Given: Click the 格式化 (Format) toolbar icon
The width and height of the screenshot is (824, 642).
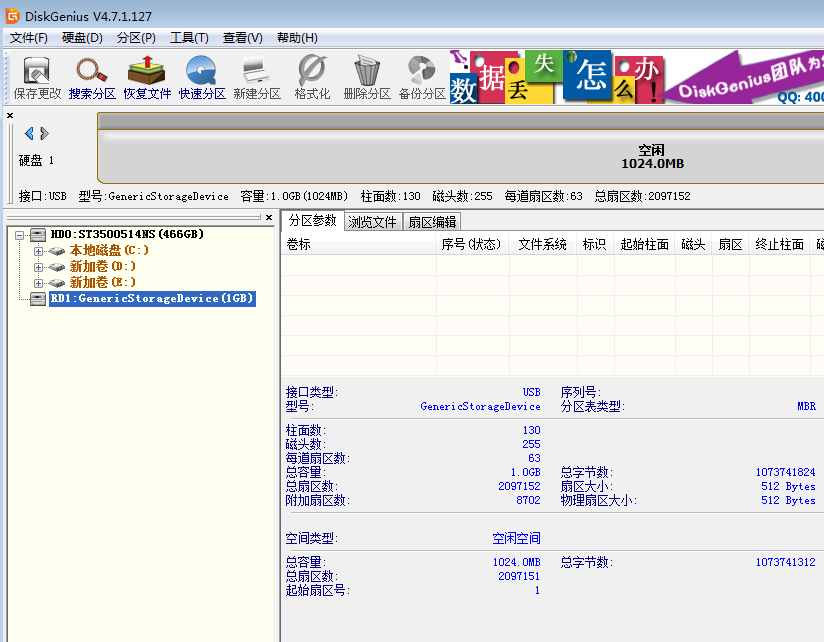Looking at the screenshot, I should [312, 78].
